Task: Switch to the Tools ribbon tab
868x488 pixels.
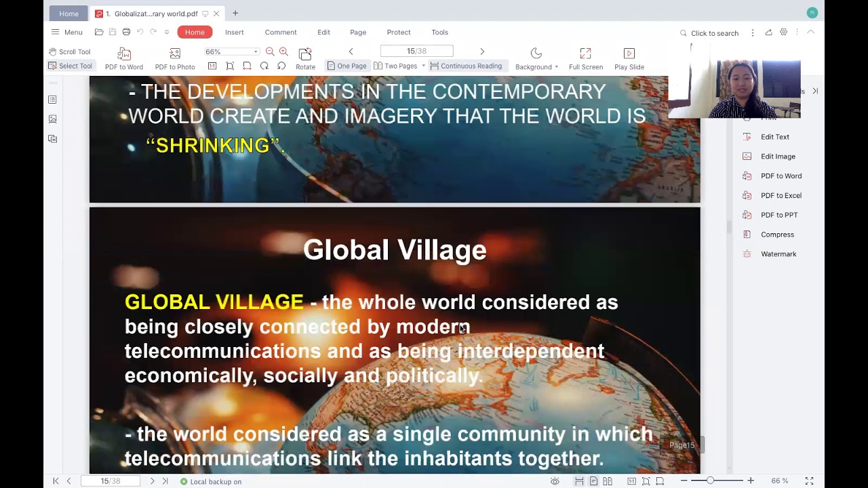Action: coord(439,32)
